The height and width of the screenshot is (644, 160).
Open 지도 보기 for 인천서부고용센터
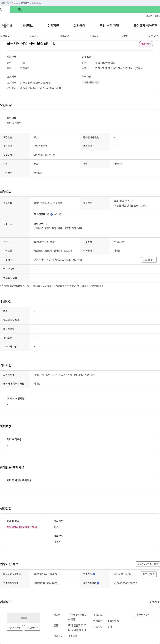(x=149, y=574)
